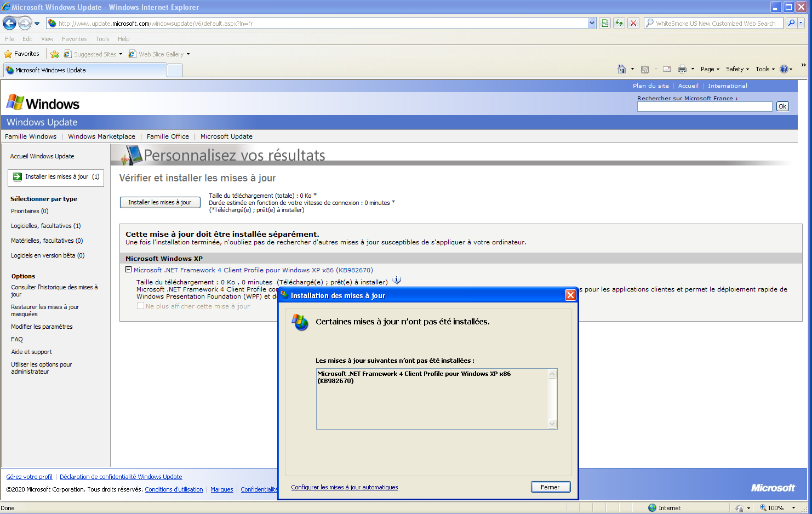This screenshot has width=812, height=514.
Task: Open the Page command bar menu
Action: pos(710,69)
